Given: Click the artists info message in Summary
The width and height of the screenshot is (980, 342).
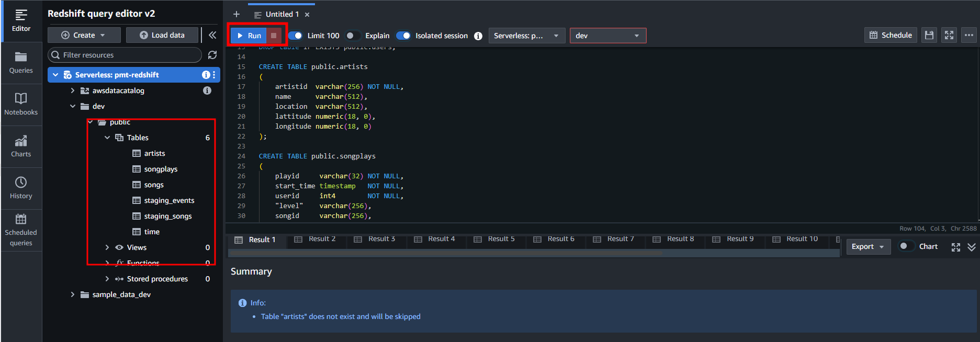Looking at the screenshot, I should (341, 316).
